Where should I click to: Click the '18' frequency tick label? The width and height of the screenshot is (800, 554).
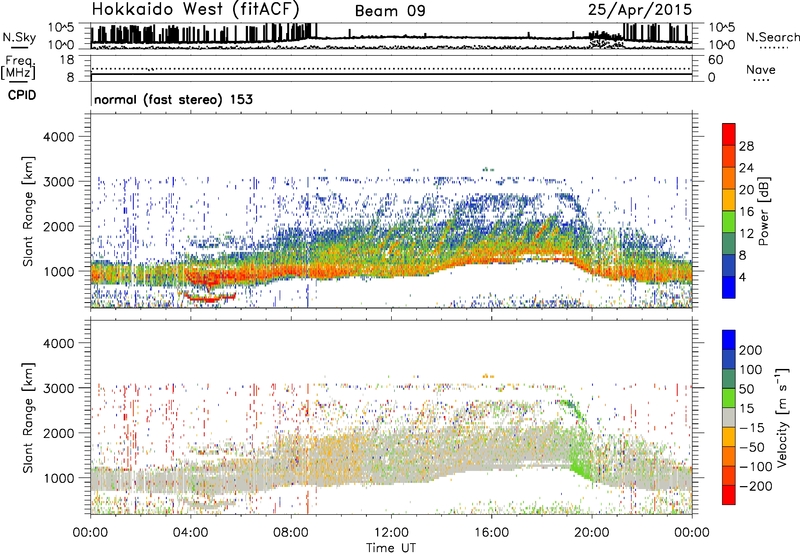(67, 60)
